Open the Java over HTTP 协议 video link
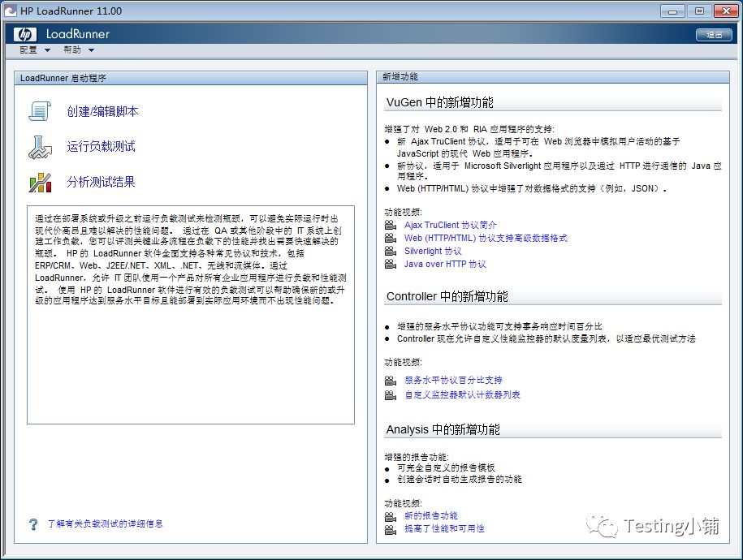Viewport: 743px width, 560px height. (446, 264)
